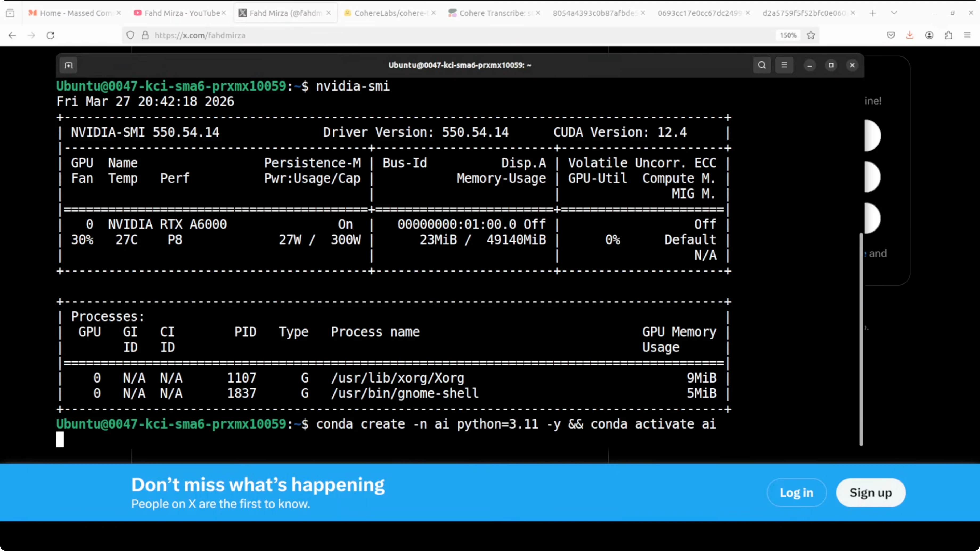This screenshot has width=980, height=551.
Task: Expand the list all tabs dropdown
Action: click(x=894, y=13)
